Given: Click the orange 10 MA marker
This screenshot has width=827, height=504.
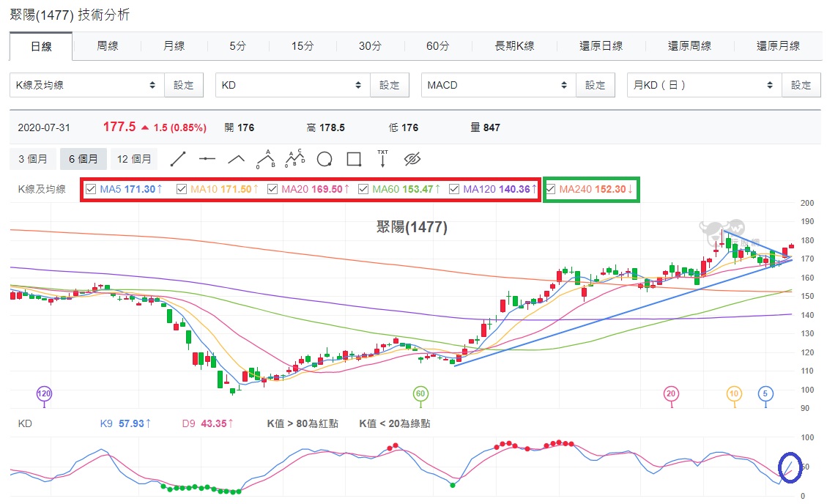Looking at the screenshot, I should pyautogui.click(x=734, y=393).
